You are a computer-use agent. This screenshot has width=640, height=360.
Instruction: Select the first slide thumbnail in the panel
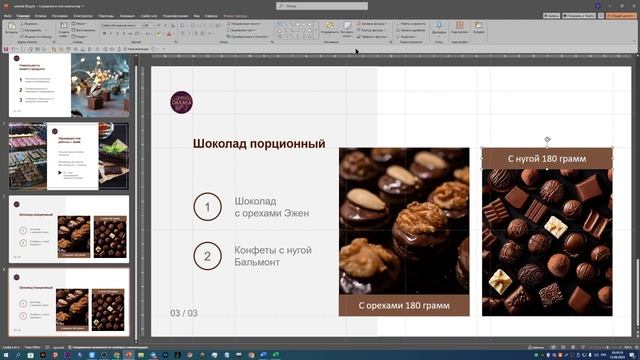[x=69, y=85]
